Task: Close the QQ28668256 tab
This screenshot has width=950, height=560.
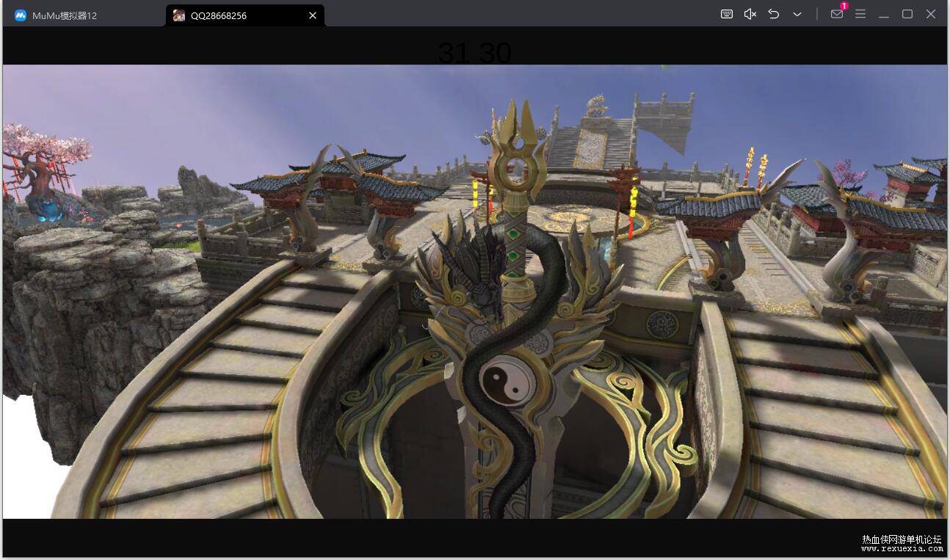Action: 313,15
